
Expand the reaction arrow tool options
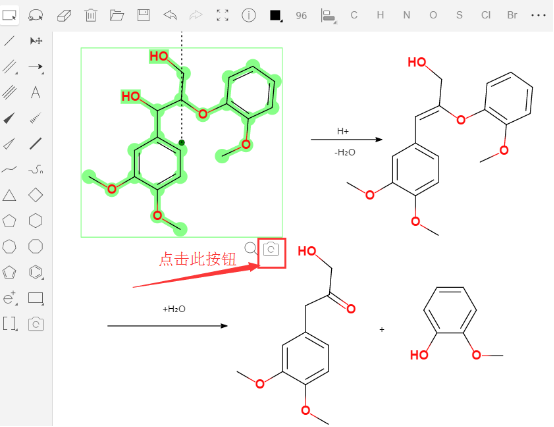(x=36, y=67)
